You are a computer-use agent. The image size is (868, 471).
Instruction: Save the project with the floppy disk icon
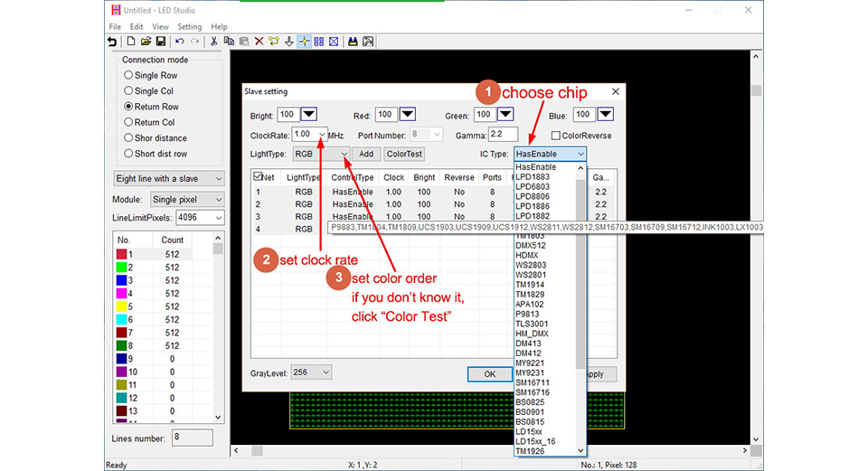[161, 42]
